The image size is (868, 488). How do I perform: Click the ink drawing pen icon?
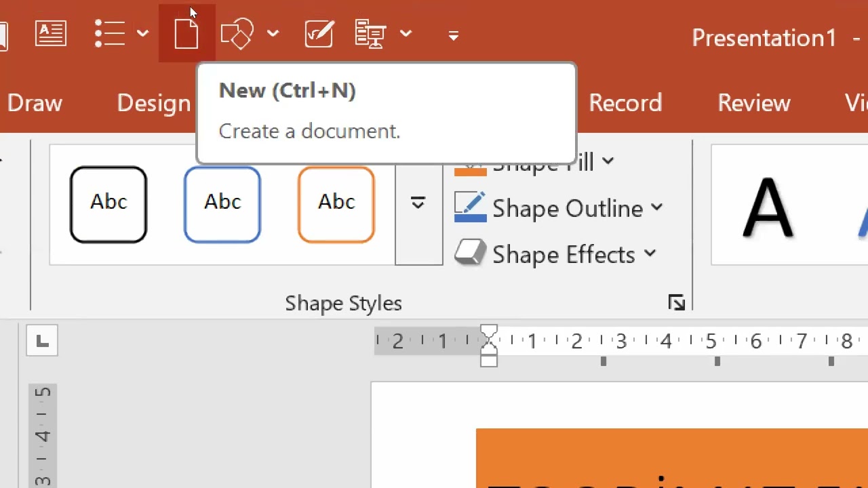coord(319,33)
